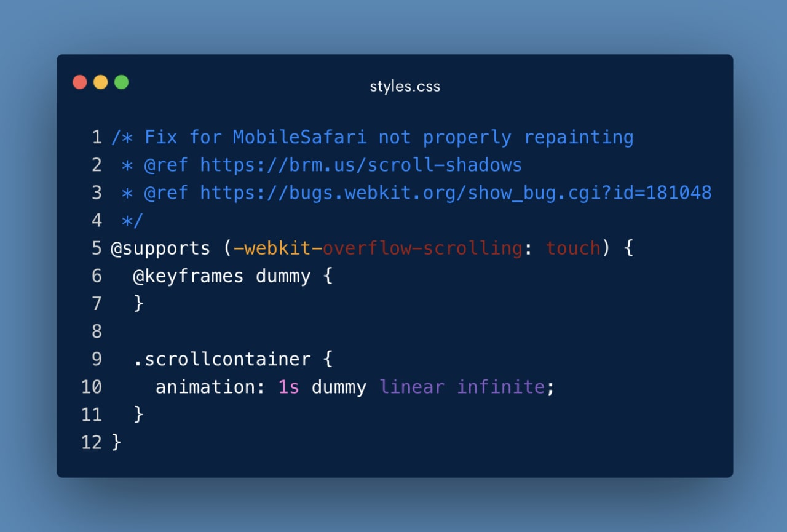The image size is (787, 532).
Task: Select the styles.css window title
Action: point(405,87)
